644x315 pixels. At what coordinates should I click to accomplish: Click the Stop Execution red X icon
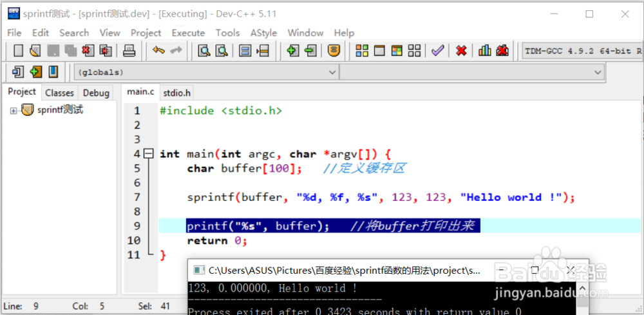(x=462, y=51)
